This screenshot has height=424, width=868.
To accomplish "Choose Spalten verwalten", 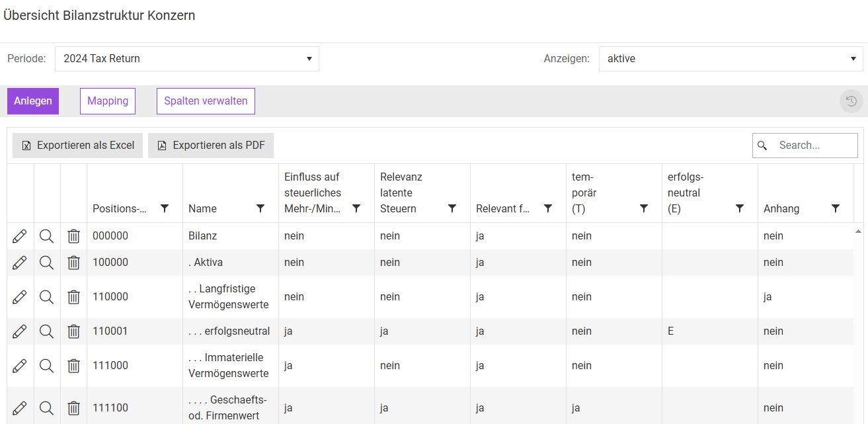I will (206, 101).
